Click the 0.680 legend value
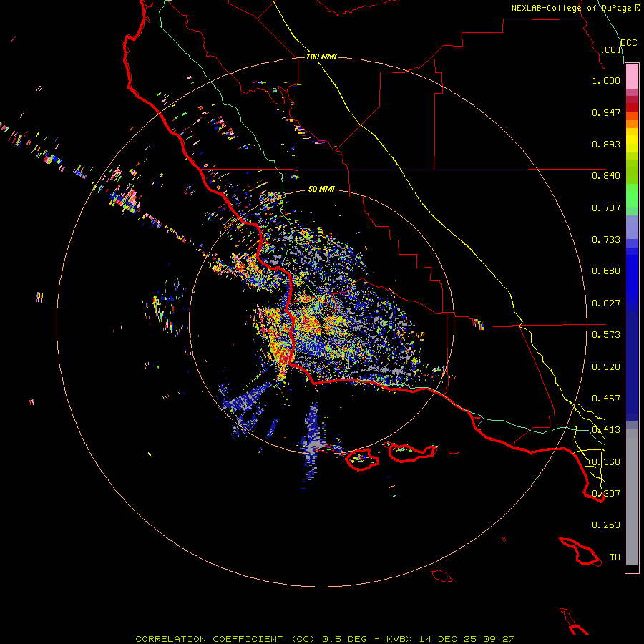 click(606, 271)
